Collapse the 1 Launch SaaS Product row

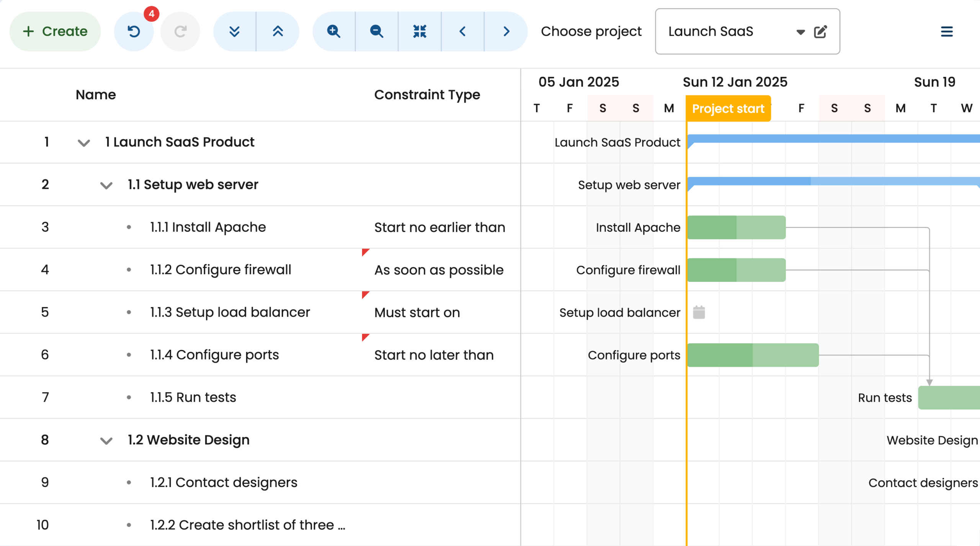click(84, 143)
